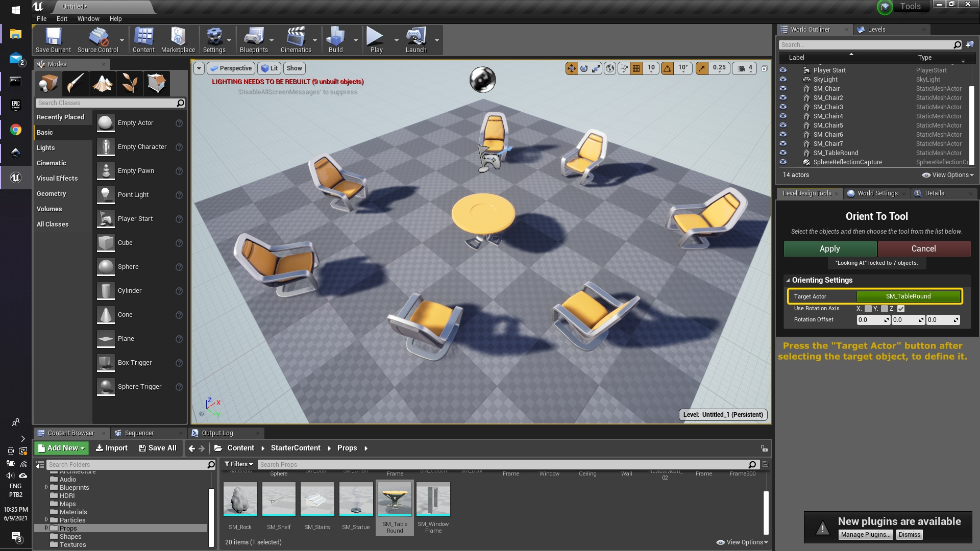Switch to the Levels tab
This screenshot has height=551, width=980.
pyautogui.click(x=876, y=29)
